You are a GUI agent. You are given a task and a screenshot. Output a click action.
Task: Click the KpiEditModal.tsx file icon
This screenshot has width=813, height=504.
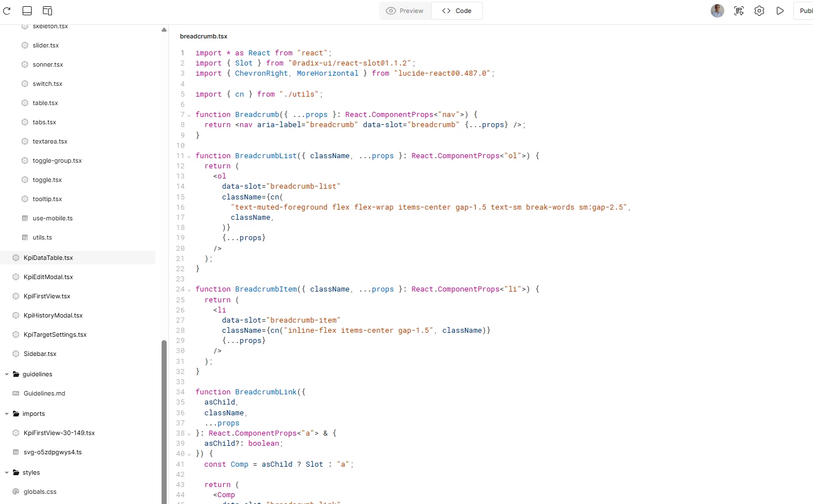tap(16, 277)
